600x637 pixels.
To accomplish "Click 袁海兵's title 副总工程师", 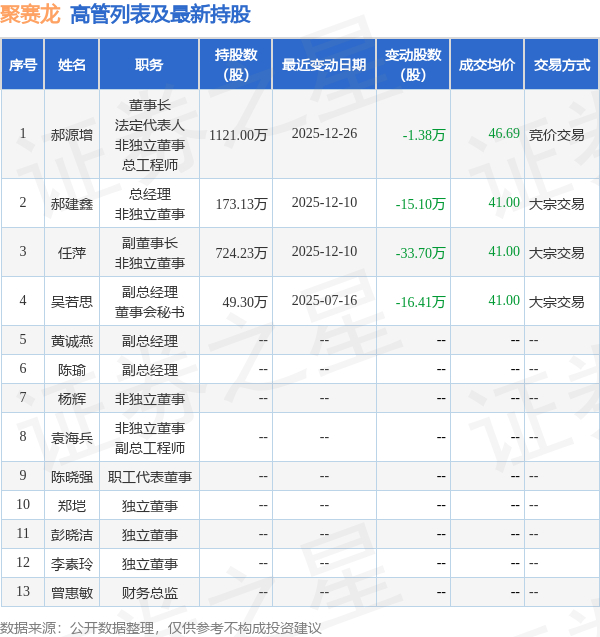I will pos(149,448).
